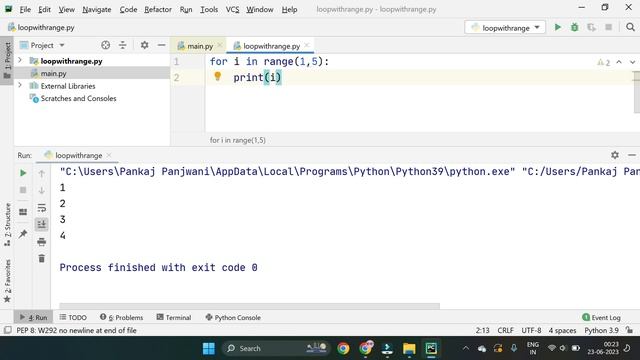Open Search Everywhere magnifier icon

tap(630, 27)
